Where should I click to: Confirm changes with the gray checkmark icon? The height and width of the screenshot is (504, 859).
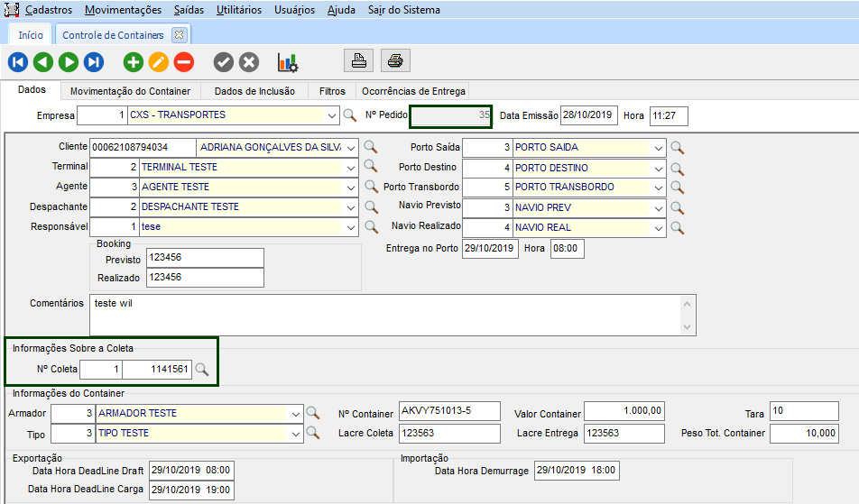(x=224, y=62)
